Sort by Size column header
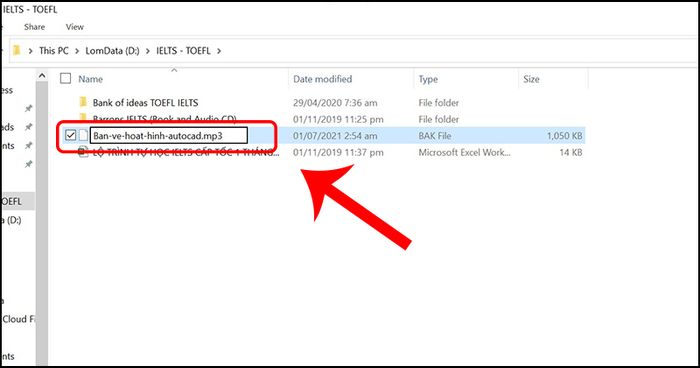This screenshot has width=700, height=368. coord(531,79)
